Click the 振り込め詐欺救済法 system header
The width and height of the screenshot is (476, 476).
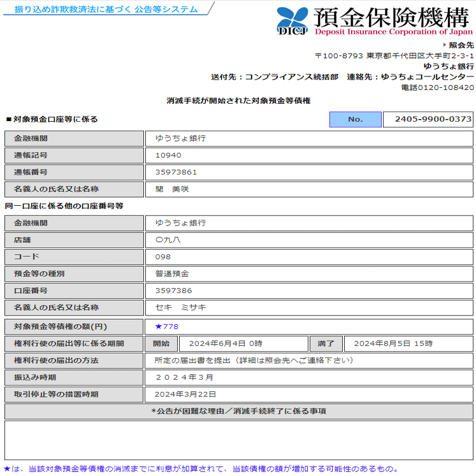point(106,10)
